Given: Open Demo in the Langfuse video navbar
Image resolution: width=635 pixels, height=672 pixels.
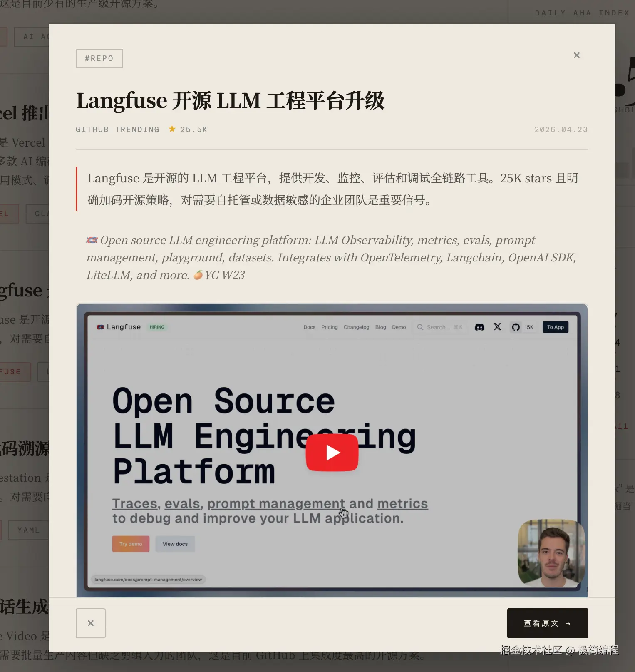Looking at the screenshot, I should (399, 327).
